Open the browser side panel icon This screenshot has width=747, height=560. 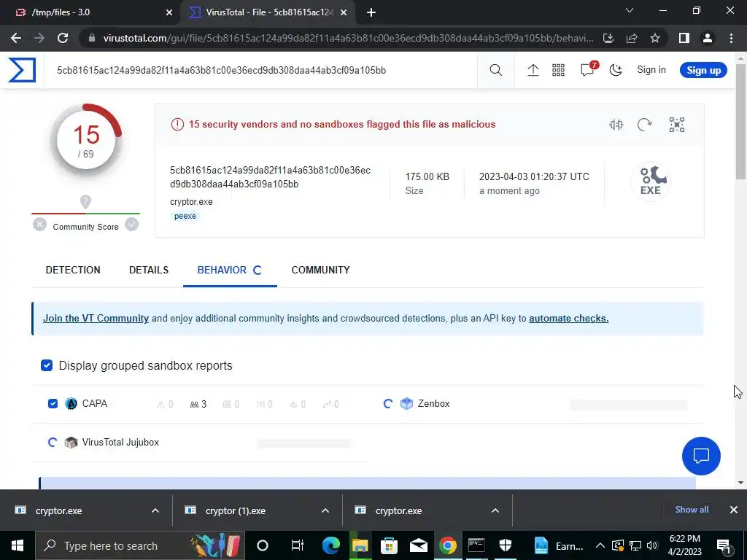point(684,38)
